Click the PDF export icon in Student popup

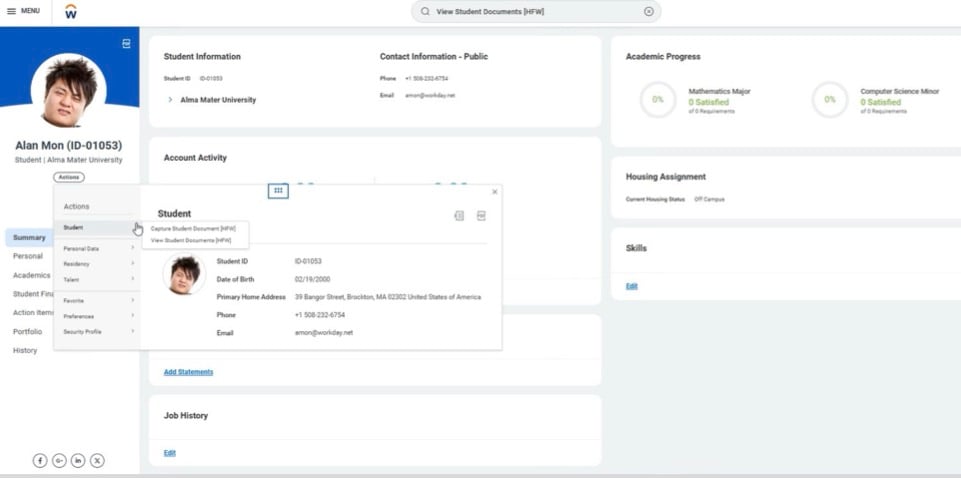pos(481,216)
